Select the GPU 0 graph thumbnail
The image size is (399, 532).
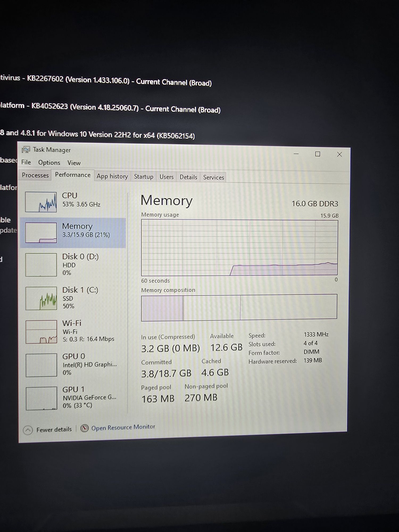(x=41, y=365)
